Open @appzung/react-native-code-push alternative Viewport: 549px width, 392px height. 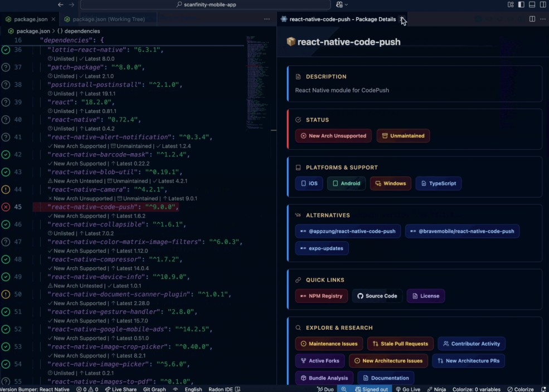[348, 231]
